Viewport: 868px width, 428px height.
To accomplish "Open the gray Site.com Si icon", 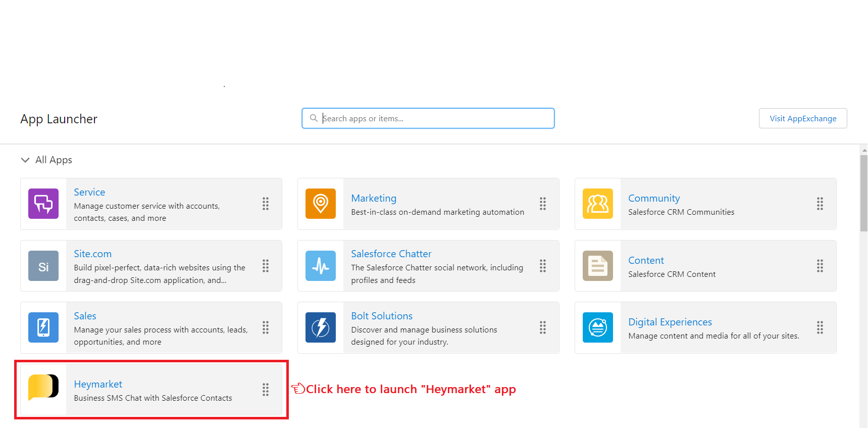I will pyautogui.click(x=43, y=266).
